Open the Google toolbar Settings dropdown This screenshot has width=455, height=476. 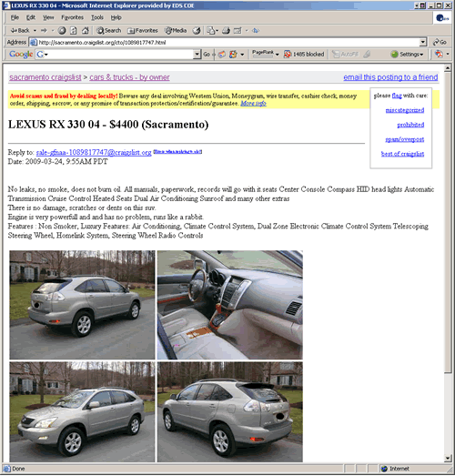(x=408, y=55)
